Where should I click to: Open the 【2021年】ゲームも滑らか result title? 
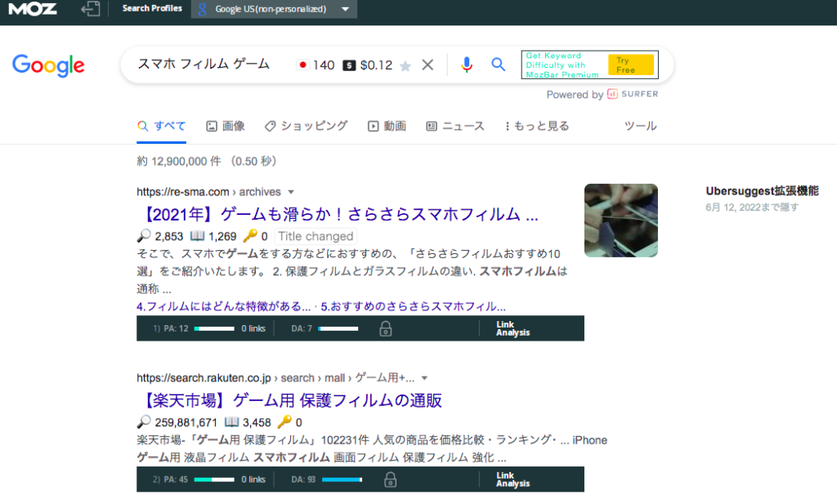(341, 214)
